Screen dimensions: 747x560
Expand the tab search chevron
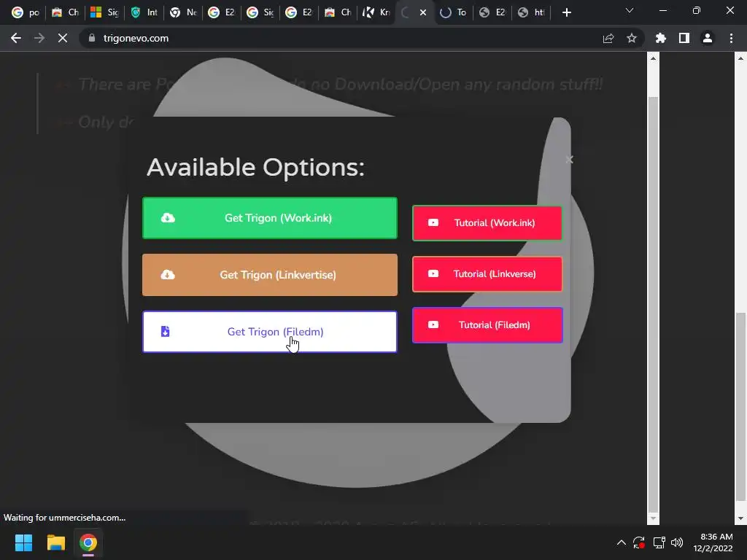630,10
